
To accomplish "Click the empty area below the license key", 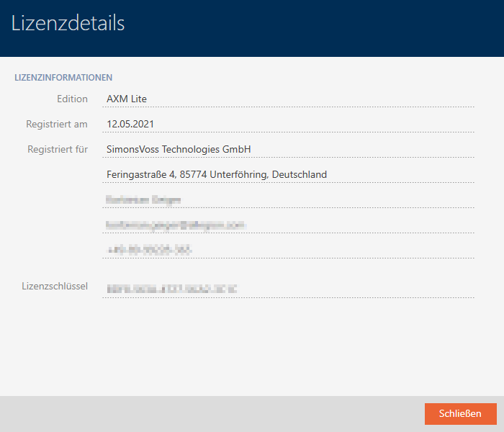I will click(252, 346).
